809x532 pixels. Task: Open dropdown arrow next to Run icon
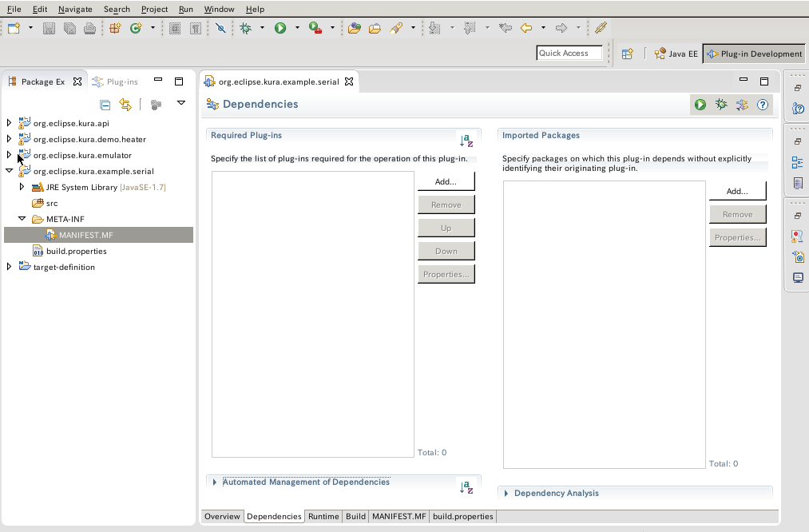tap(297, 28)
